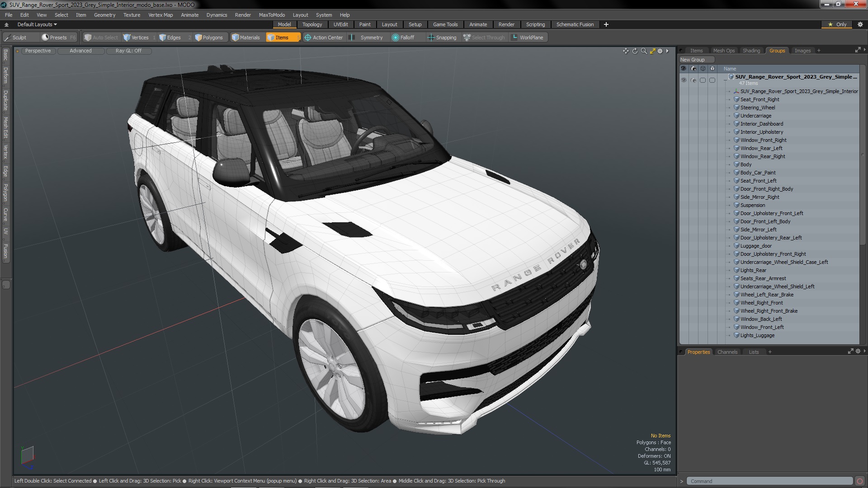Switch to the Shading panel tab
This screenshot has width=868, height=488.
pyautogui.click(x=751, y=51)
